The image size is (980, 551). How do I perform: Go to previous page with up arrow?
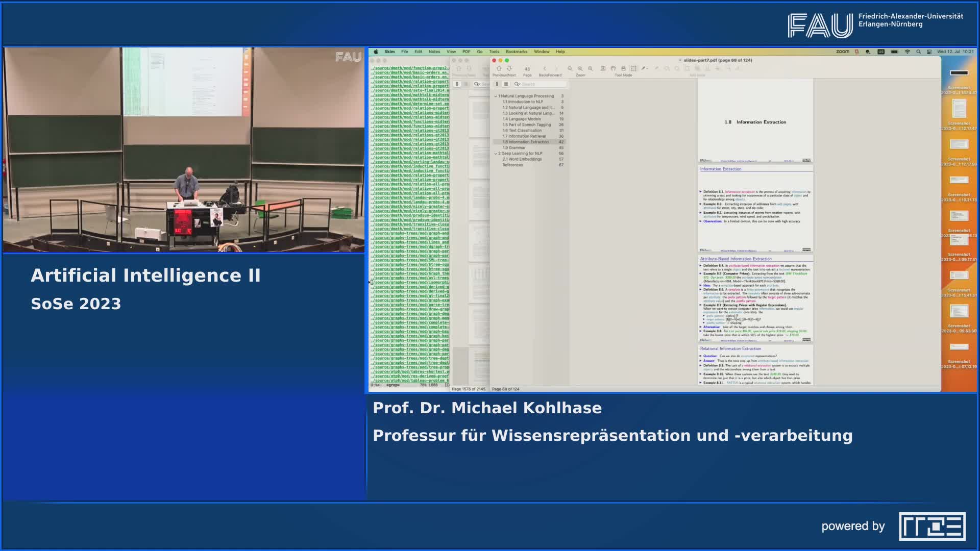[499, 68]
